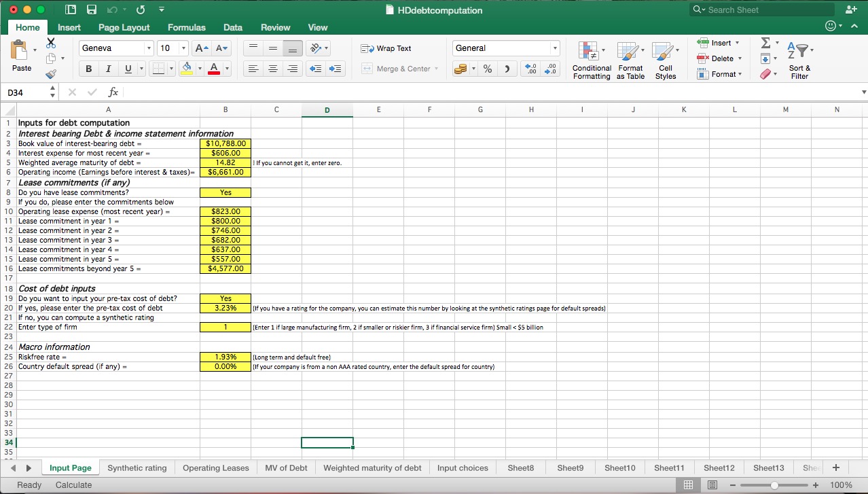
Task: Expand the fill color dropdown arrow
Action: click(200, 69)
